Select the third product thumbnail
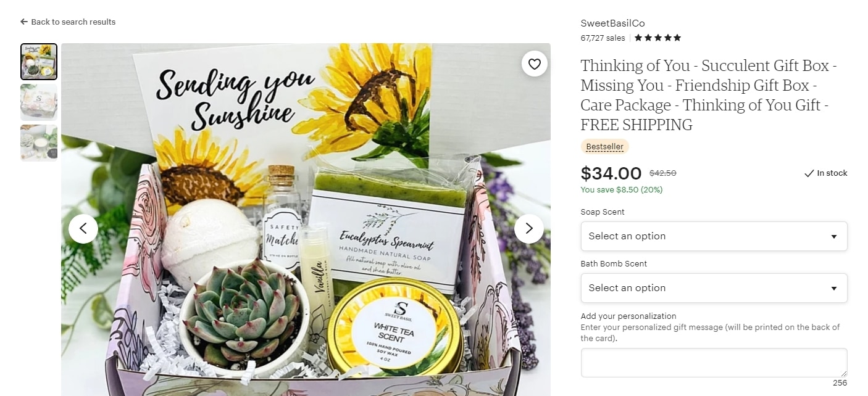 point(39,143)
